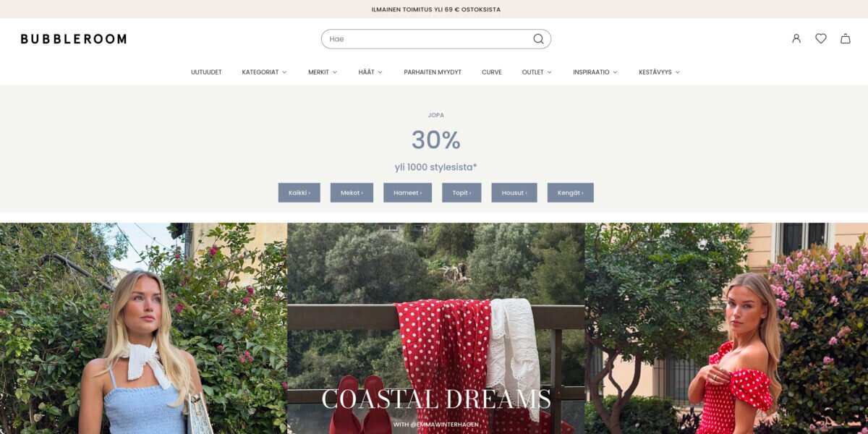
Task: Select the Curve menu item
Action: point(492,72)
